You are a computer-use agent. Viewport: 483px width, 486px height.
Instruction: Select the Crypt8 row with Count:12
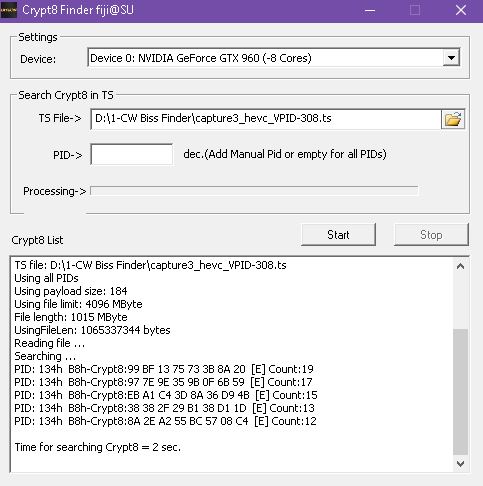165,421
